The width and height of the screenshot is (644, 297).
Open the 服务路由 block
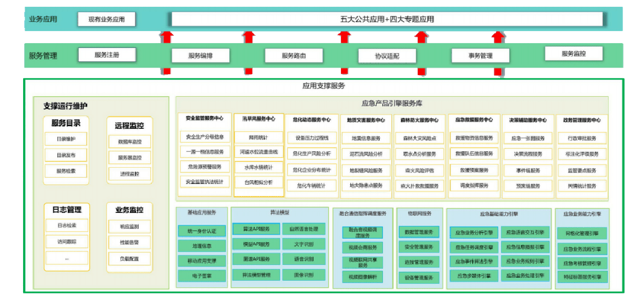click(x=294, y=56)
